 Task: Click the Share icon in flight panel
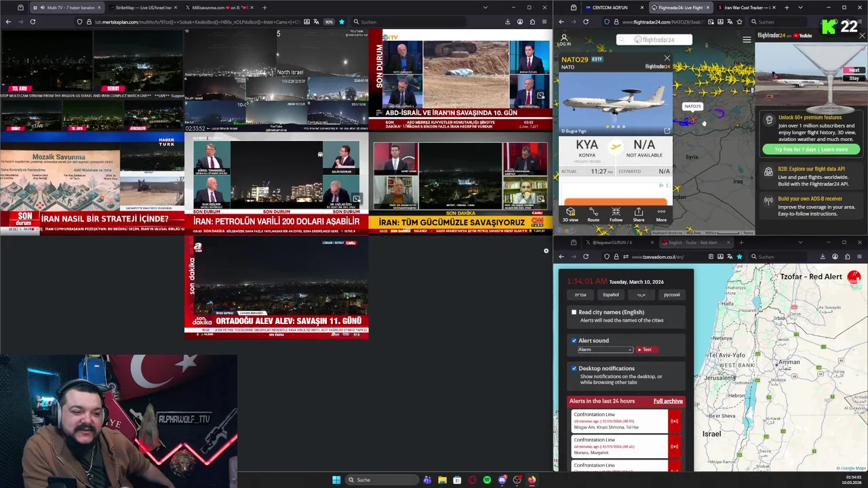pyautogui.click(x=638, y=215)
